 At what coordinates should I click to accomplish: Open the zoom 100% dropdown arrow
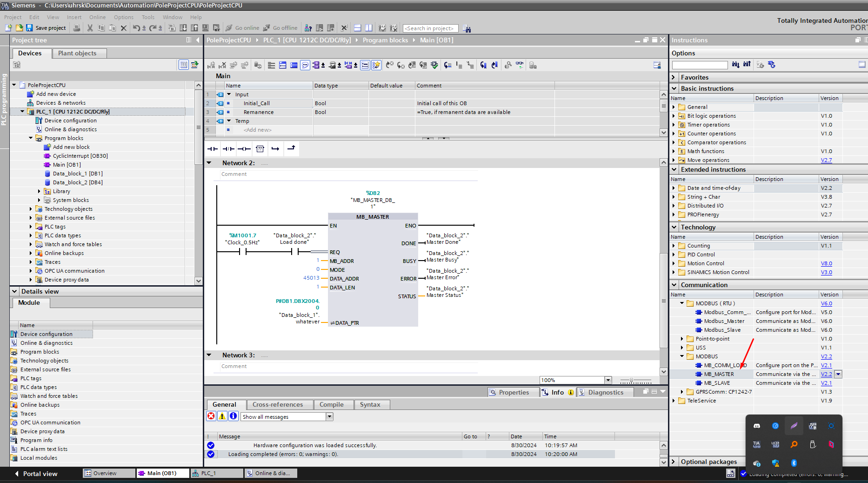pyautogui.click(x=608, y=380)
